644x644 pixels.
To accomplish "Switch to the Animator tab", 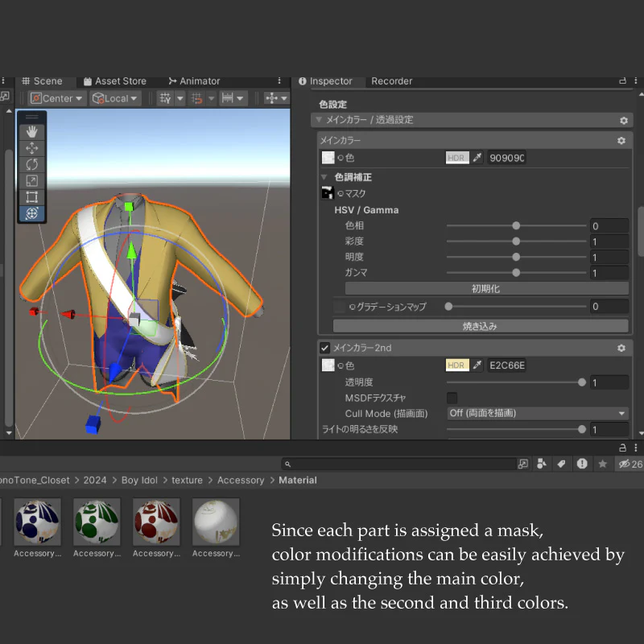I will 194,81.
